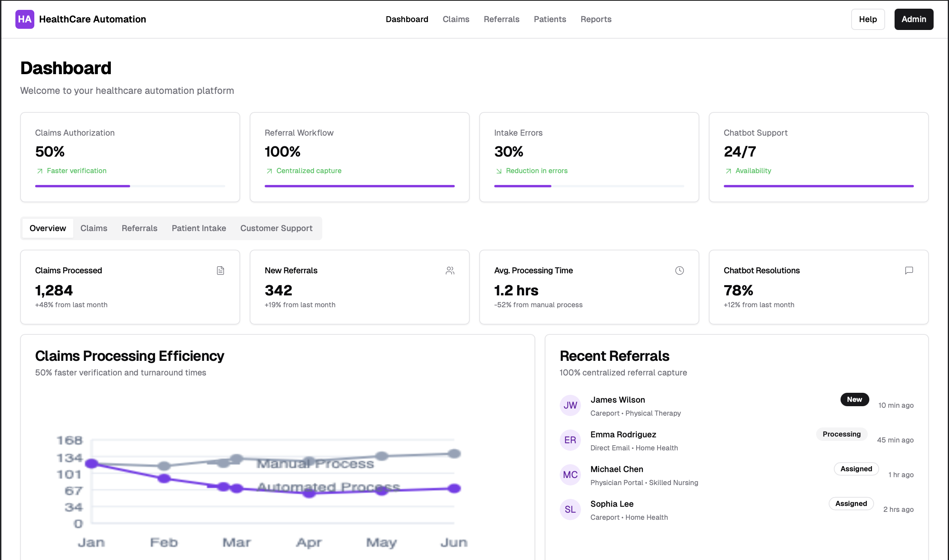The width and height of the screenshot is (949, 560).
Task: Click the progress bar under Claims Authorization
Action: (130, 186)
